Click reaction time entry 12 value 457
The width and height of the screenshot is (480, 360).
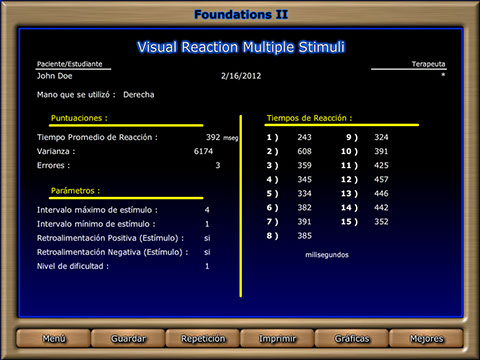(x=381, y=179)
